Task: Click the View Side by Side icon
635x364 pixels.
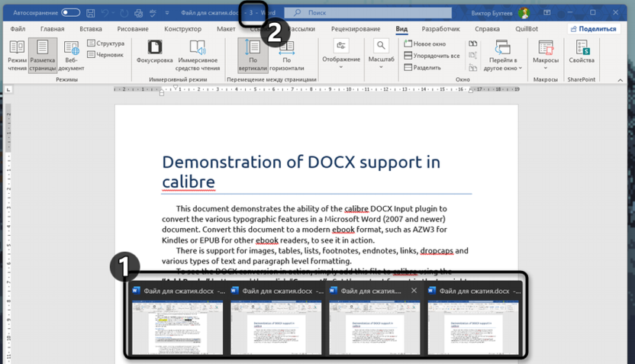Action: click(472, 43)
